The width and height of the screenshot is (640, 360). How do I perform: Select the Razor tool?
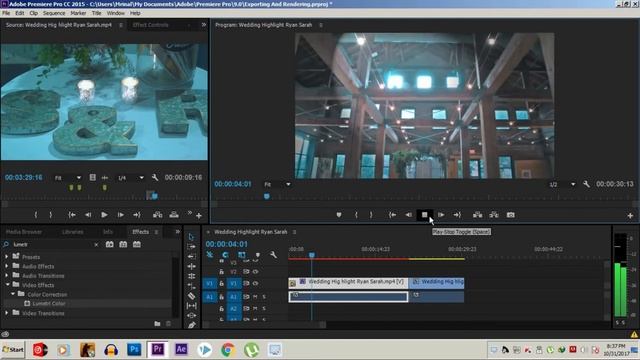[x=191, y=296]
